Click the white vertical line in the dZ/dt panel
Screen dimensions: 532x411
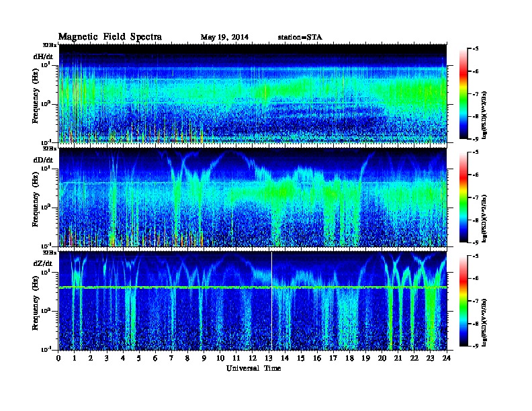(272, 301)
